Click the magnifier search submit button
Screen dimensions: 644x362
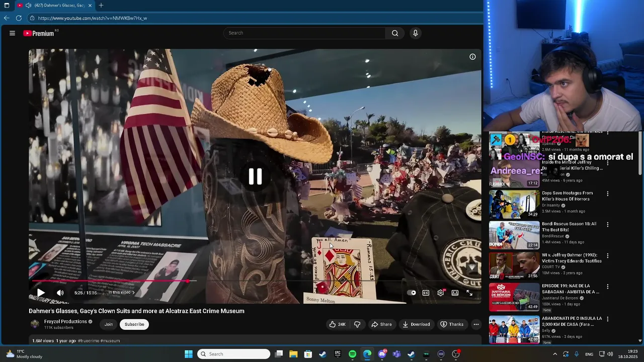pyautogui.click(x=395, y=33)
